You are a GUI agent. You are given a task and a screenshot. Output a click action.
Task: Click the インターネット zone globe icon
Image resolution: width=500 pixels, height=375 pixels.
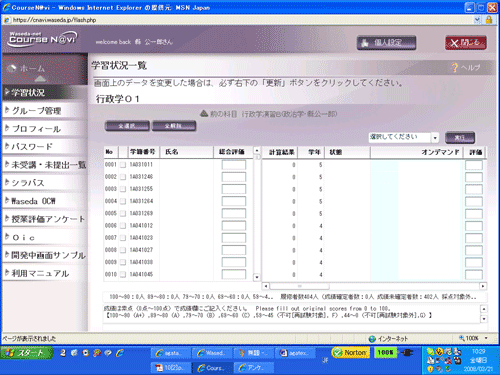point(372,339)
